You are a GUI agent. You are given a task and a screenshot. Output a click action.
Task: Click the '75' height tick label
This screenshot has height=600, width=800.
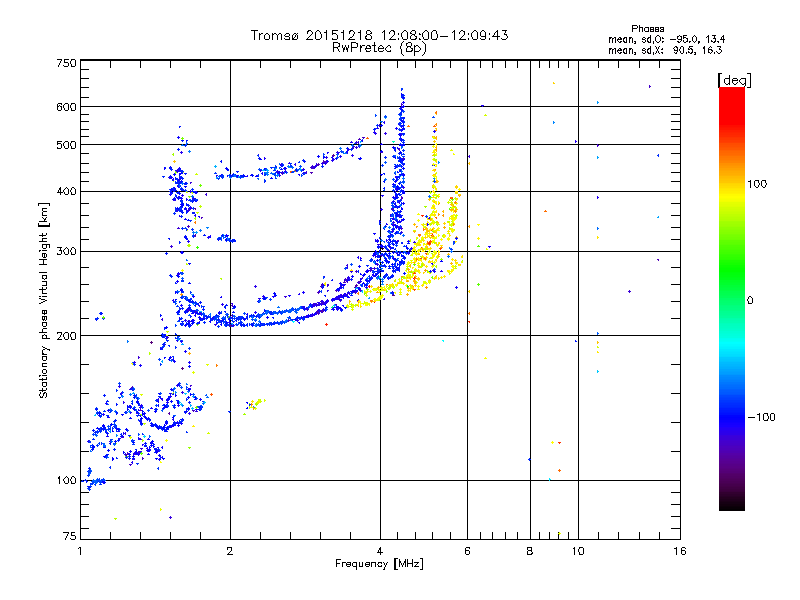70,536
